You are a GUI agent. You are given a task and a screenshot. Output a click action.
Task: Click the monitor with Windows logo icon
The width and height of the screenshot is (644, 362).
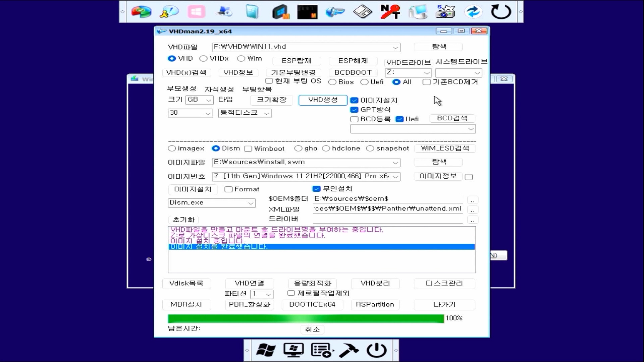click(x=293, y=350)
